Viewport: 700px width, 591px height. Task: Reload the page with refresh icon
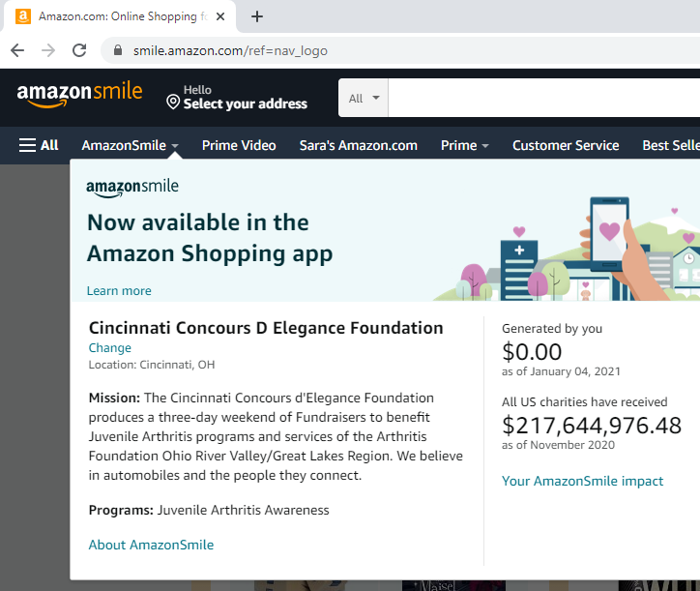tap(79, 50)
